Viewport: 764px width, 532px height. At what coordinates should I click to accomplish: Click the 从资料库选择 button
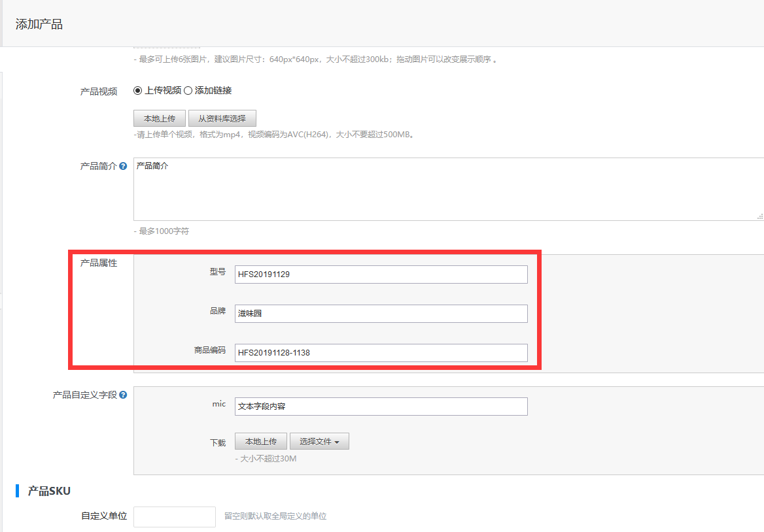click(222, 118)
